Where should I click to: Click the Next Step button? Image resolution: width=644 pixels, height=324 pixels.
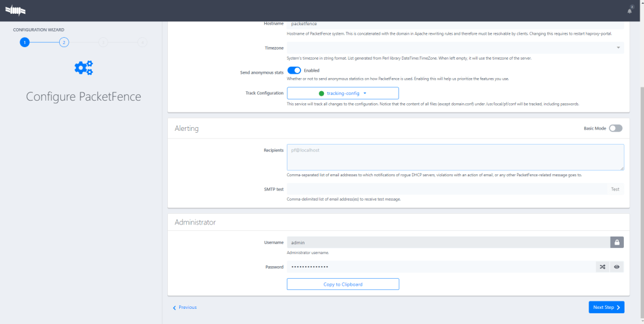pyautogui.click(x=606, y=307)
